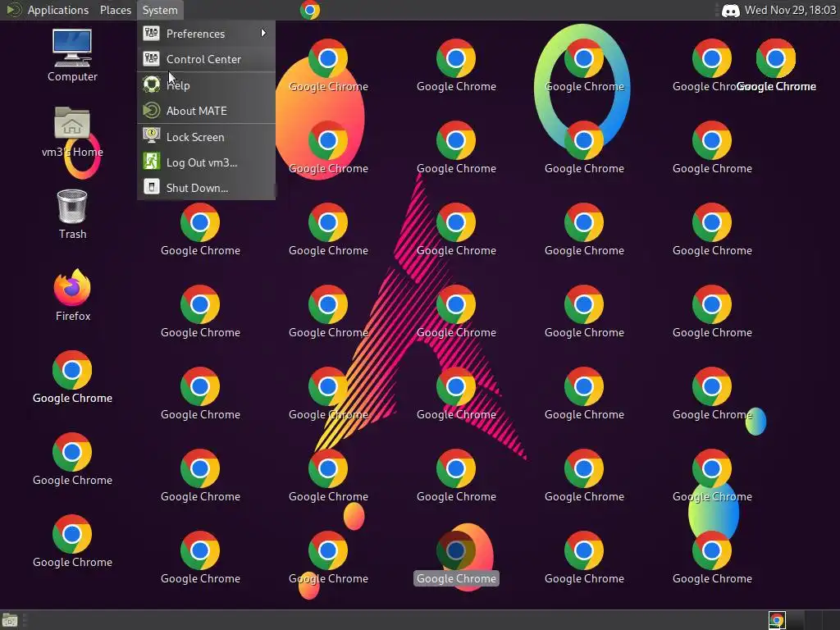Select the Computer desktop icon
840x630 pixels.
pyautogui.click(x=72, y=56)
